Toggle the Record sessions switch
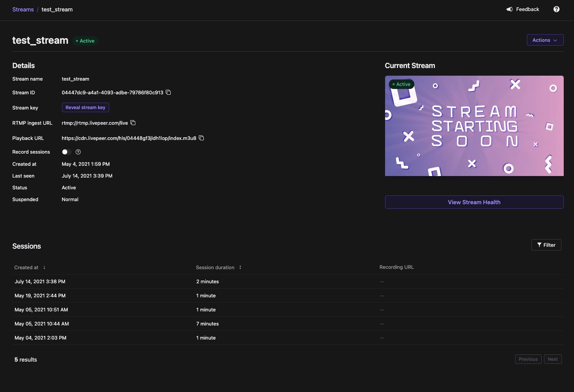 (67, 152)
